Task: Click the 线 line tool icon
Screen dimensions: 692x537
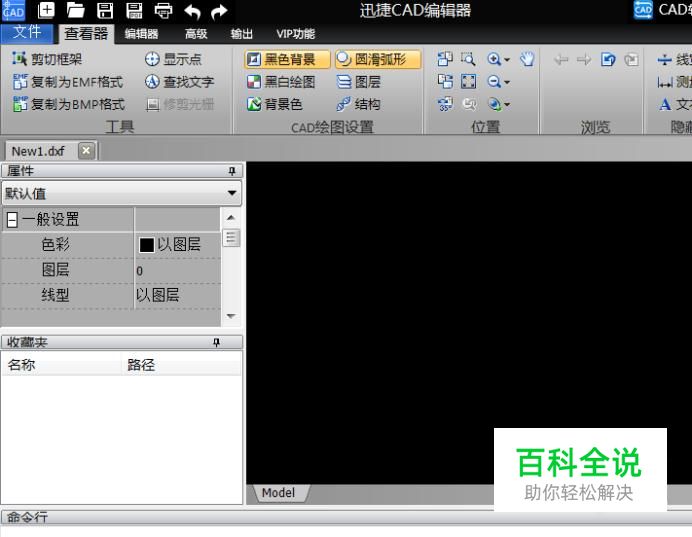Action: [664, 59]
